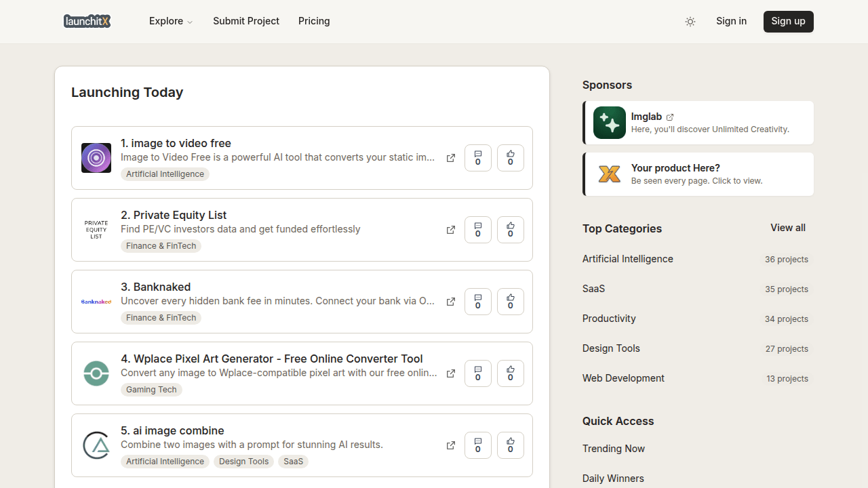The width and height of the screenshot is (868, 488).
Task: Open the Submit Project page
Action: point(246,21)
